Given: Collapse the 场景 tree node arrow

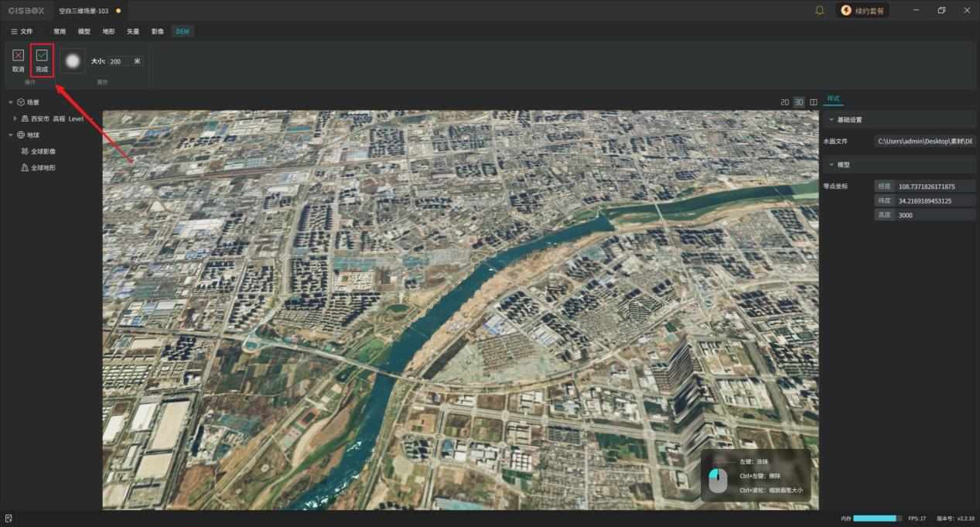Looking at the screenshot, I should pyautogui.click(x=11, y=102).
